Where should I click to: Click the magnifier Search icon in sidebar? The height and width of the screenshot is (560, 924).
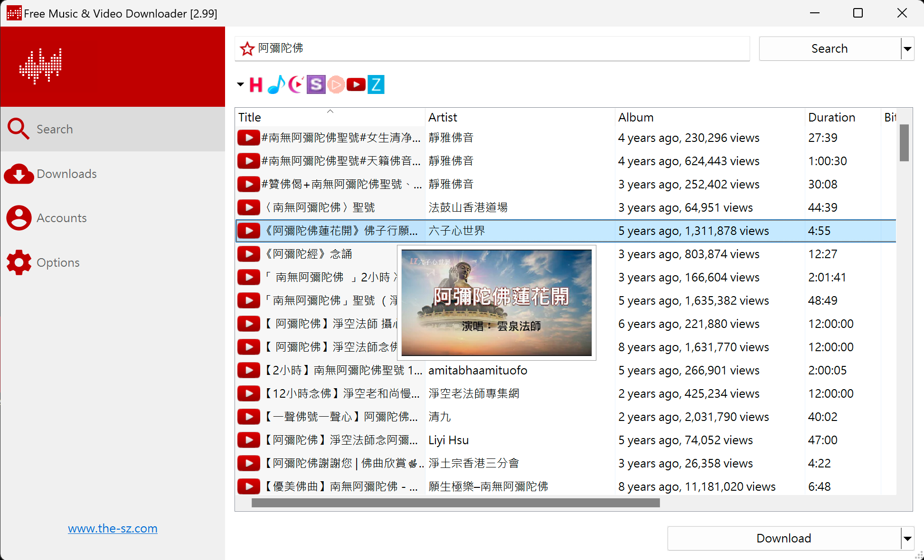(19, 129)
